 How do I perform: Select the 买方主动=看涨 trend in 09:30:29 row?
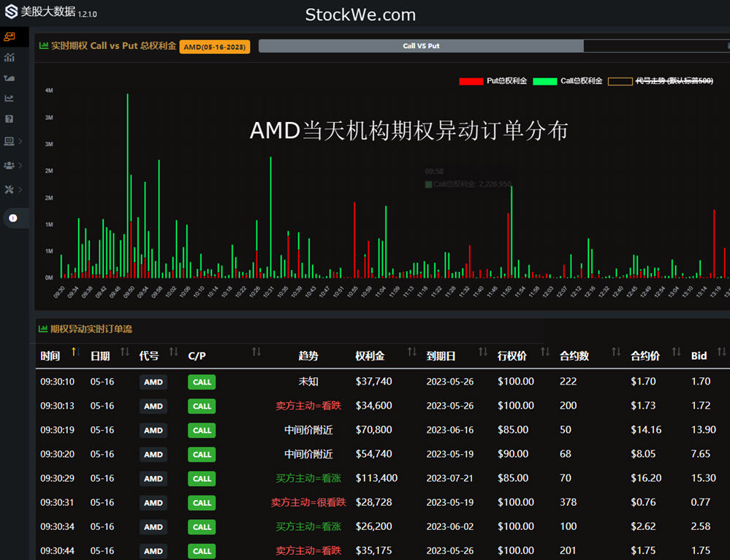point(308,478)
